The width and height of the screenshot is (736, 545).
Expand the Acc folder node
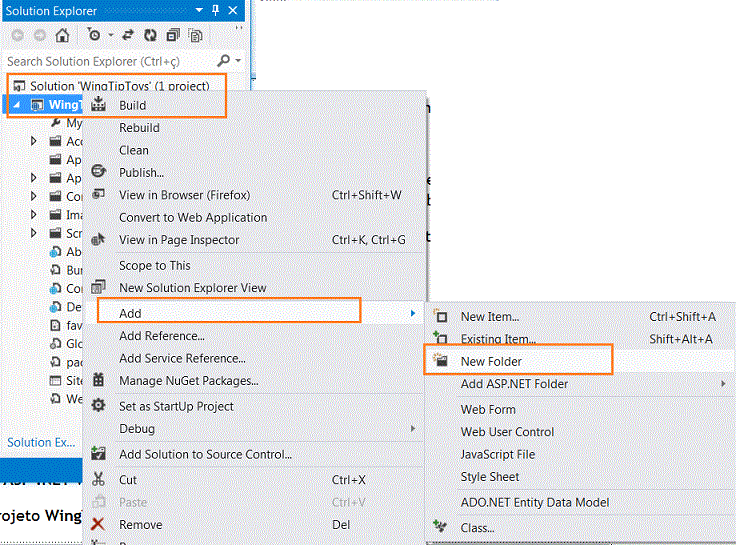click(34, 141)
